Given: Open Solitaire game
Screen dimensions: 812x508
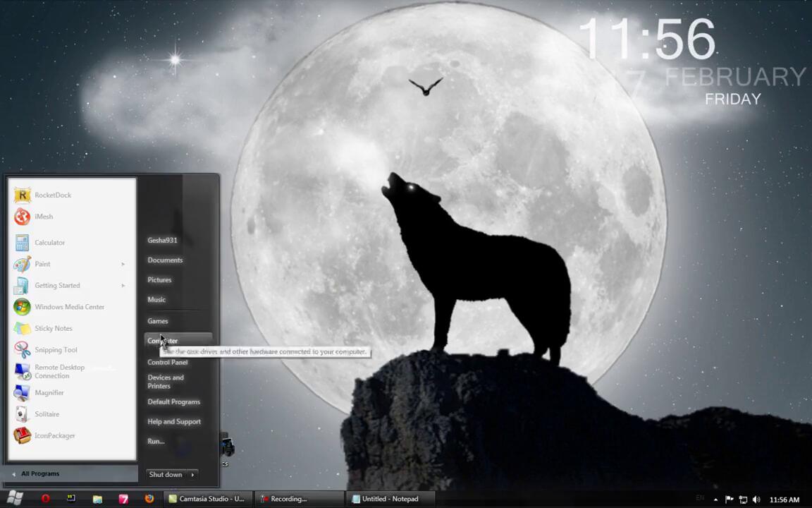Looking at the screenshot, I should coord(47,414).
